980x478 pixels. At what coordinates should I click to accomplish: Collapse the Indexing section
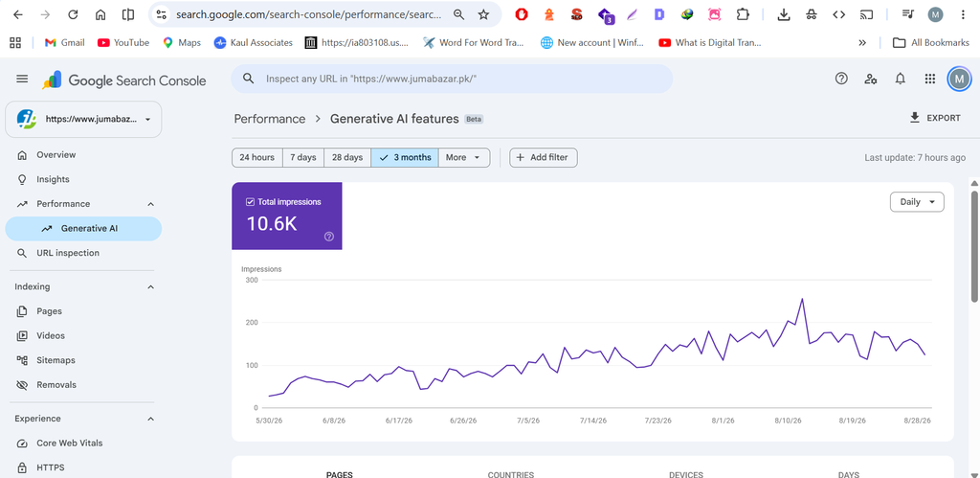(150, 286)
